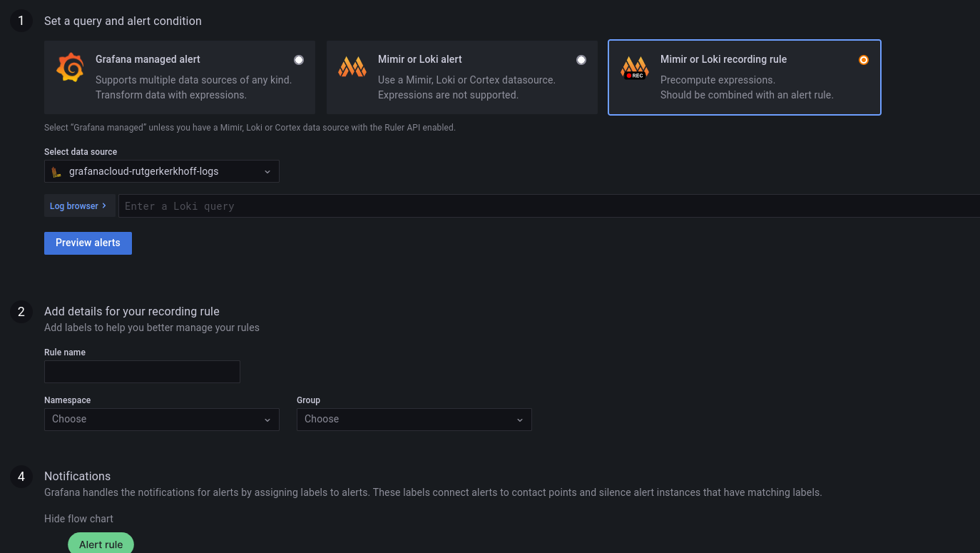Open the Group dropdown
Image resolution: width=980 pixels, height=553 pixels.
click(x=414, y=419)
